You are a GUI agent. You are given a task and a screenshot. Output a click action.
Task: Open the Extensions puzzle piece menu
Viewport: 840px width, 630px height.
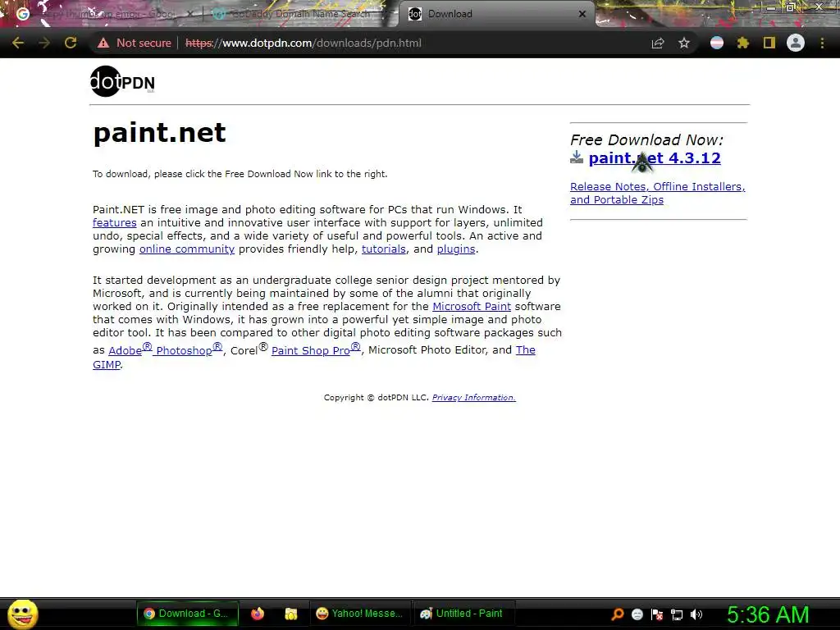[742, 43]
